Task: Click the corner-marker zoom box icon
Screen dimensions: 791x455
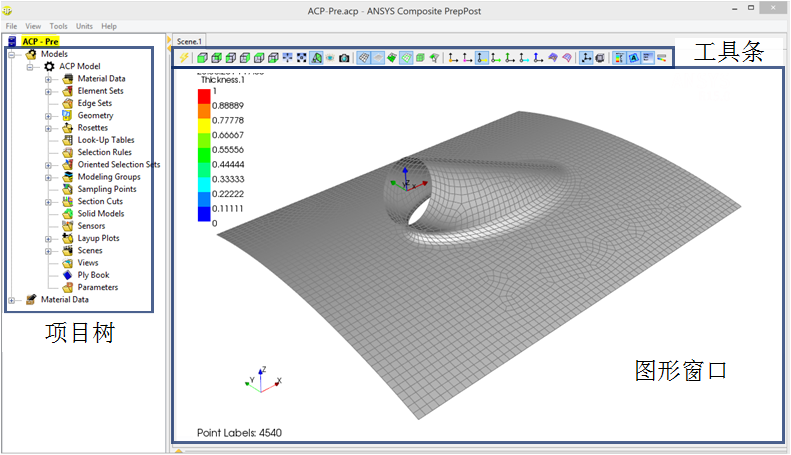Action: click(x=302, y=58)
